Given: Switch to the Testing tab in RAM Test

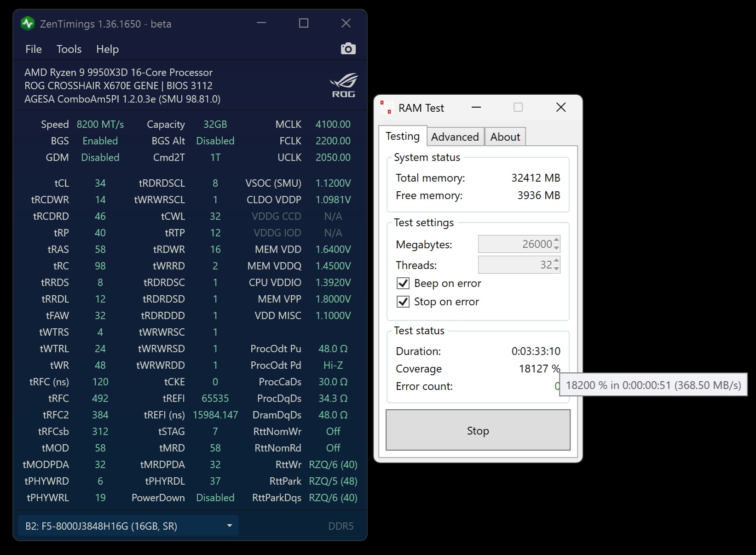Looking at the screenshot, I should pyautogui.click(x=403, y=136).
